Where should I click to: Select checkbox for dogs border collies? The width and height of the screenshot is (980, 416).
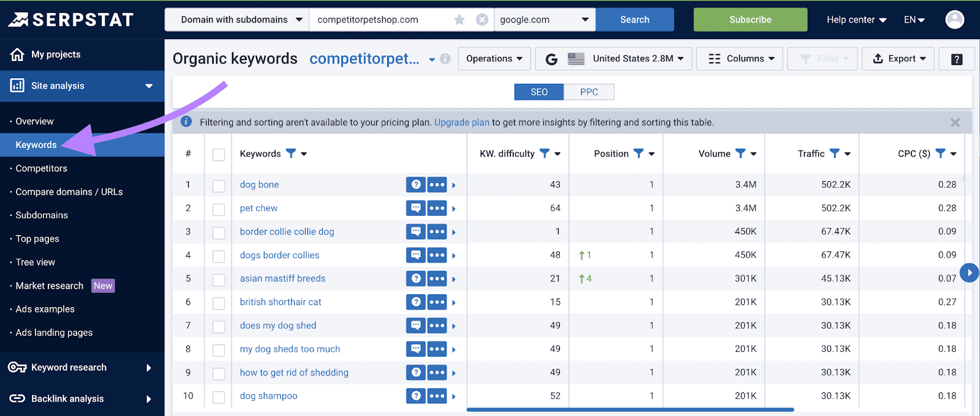[219, 256]
